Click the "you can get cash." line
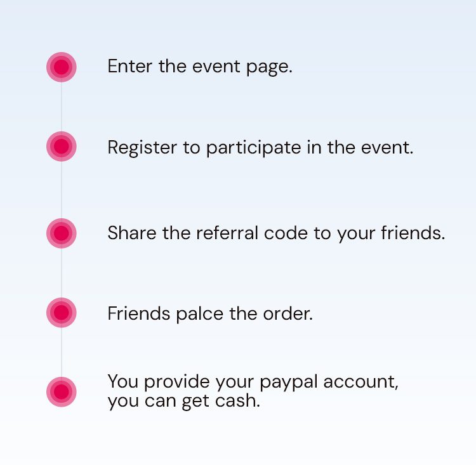476x465 pixels. pyautogui.click(x=183, y=402)
